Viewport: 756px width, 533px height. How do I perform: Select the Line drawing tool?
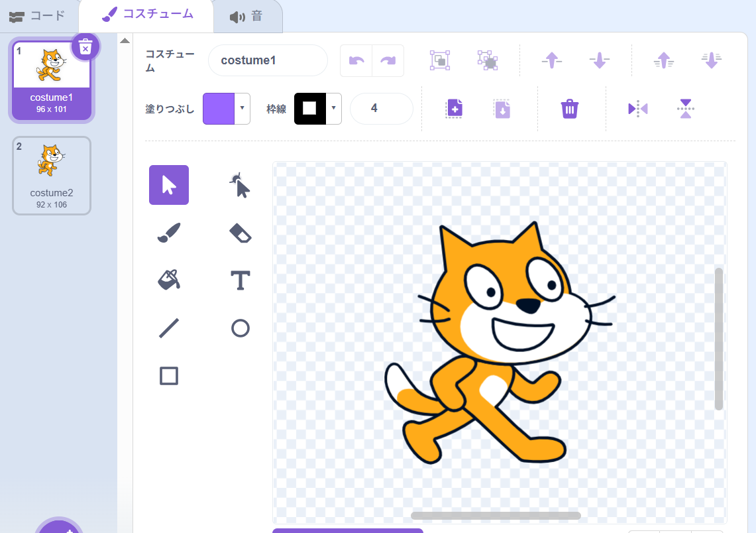tap(169, 328)
